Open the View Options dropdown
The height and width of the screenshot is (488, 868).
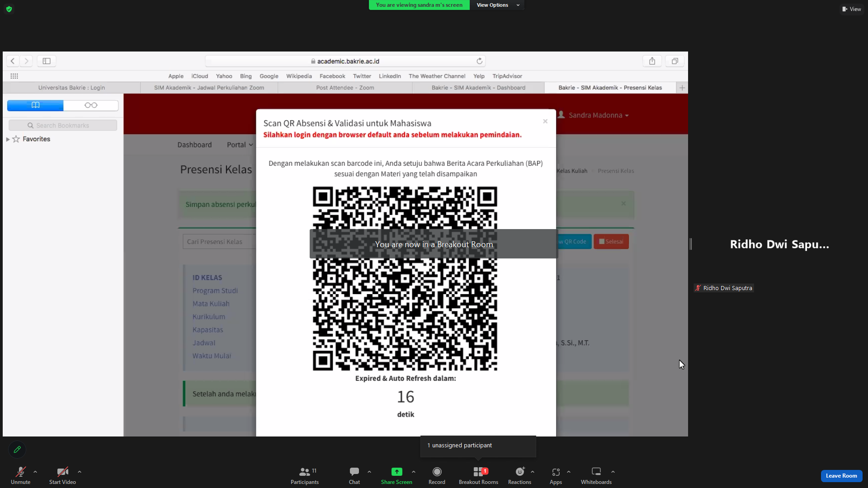click(497, 5)
